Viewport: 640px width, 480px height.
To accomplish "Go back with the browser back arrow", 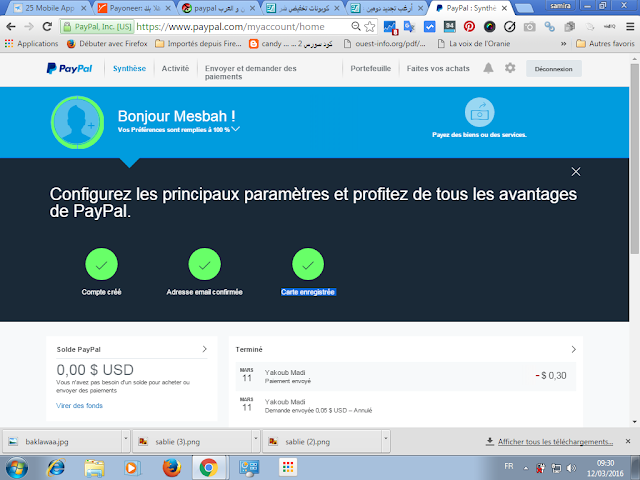I will point(11,27).
